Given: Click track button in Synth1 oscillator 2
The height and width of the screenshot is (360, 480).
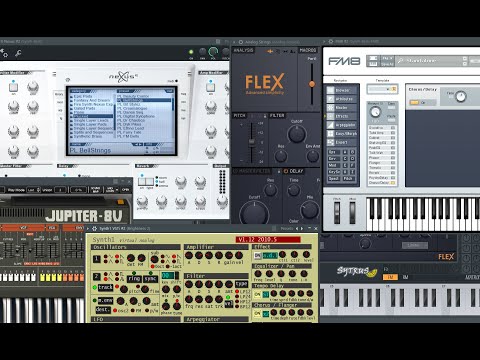Looking at the screenshot, I should point(105,287).
